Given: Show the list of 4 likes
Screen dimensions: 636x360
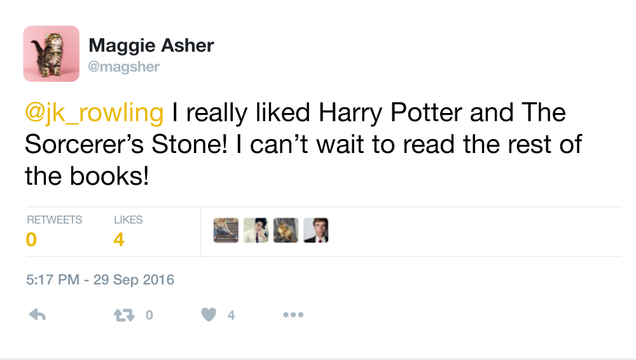Looking at the screenshot, I should coord(119,240).
